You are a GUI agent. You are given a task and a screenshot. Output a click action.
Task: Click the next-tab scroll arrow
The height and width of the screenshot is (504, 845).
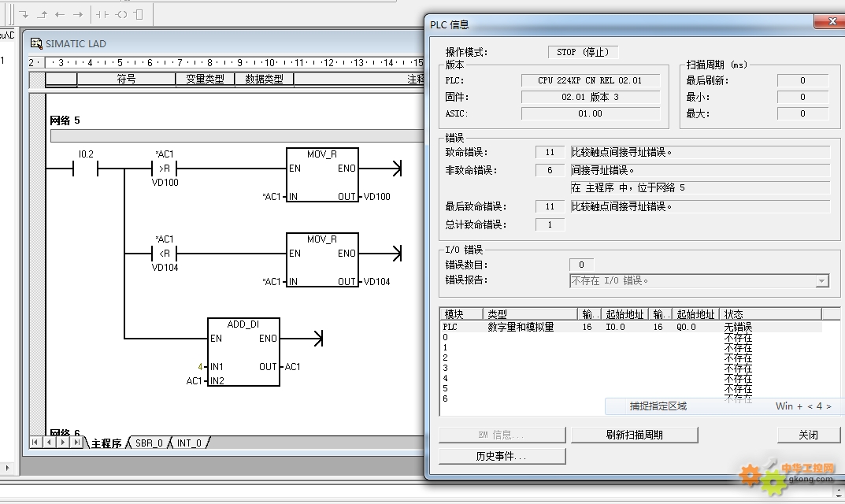pyautogui.click(x=62, y=443)
